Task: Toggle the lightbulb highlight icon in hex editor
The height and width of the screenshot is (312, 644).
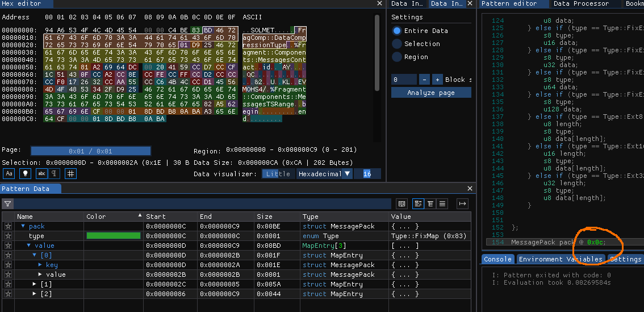Action: point(26,174)
